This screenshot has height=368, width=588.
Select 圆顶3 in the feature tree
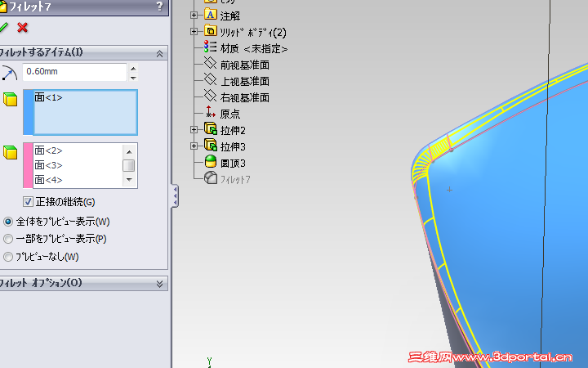click(x=233, y=164)
